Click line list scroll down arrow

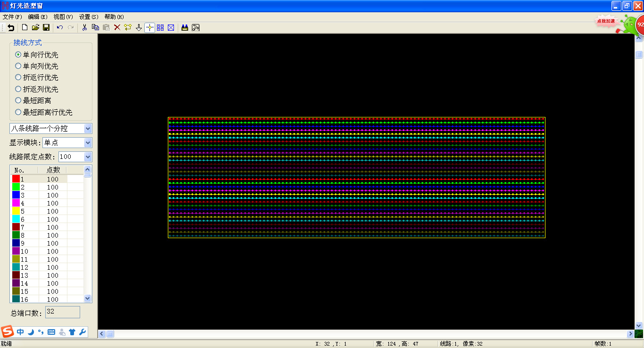pos(87,298)
